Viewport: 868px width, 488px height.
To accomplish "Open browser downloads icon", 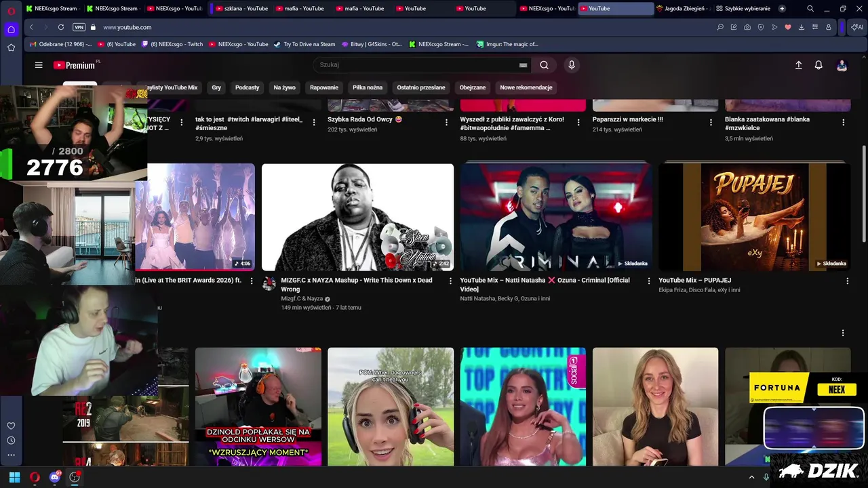I will click(802, 27).
